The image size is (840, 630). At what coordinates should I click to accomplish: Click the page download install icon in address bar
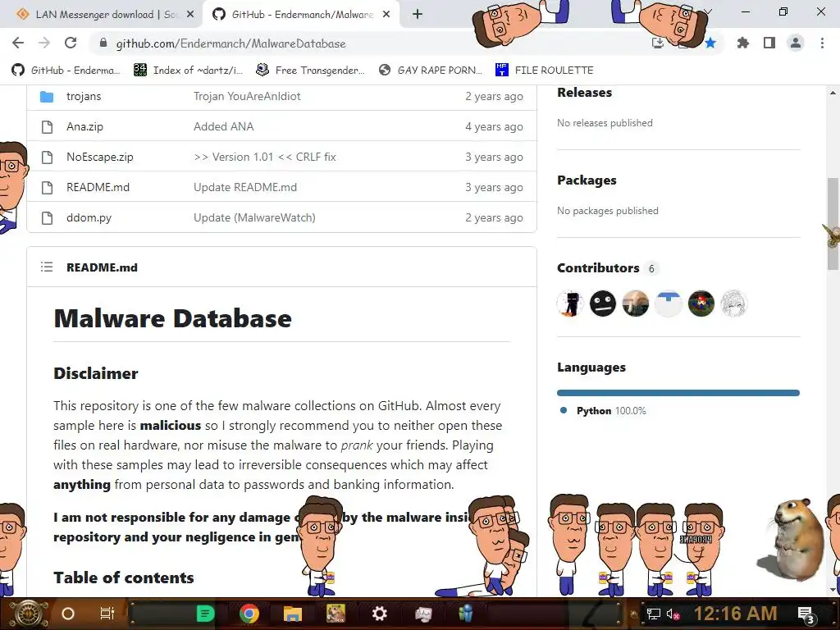point(657,43)
